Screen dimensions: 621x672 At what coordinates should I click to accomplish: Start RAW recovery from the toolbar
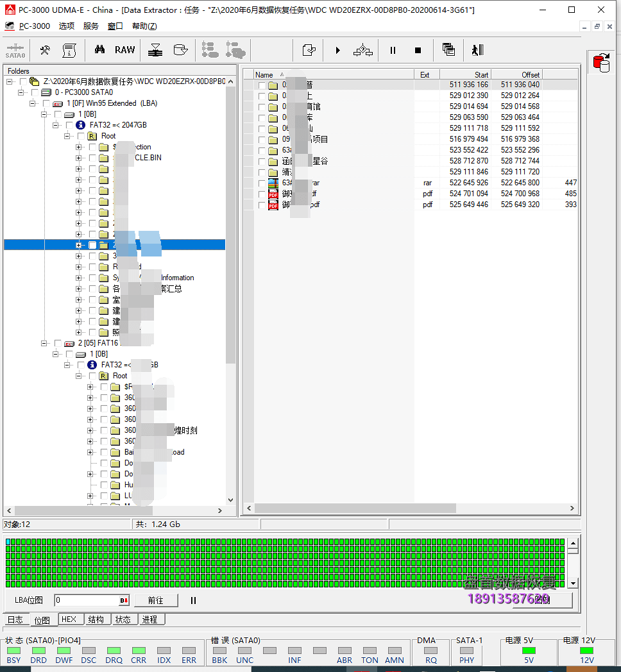(125, 50)
